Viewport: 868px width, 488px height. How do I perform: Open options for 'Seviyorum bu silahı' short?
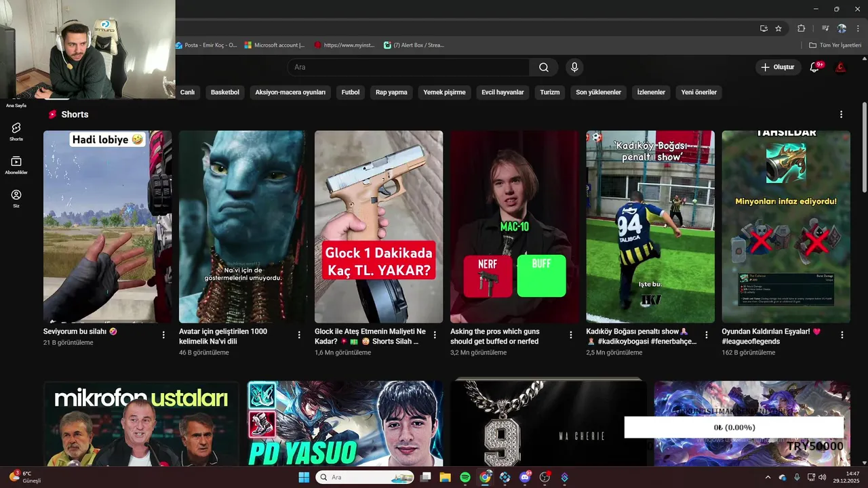point(163,335)
